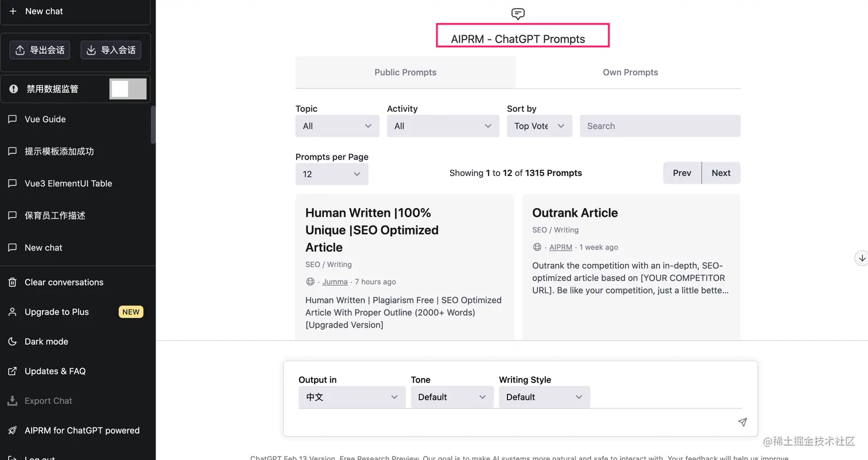The height and width of the screenshot is (460, 868).
Task: Click the 'AIPRM - ChatGPT Prompts' title
Action: 518,39
